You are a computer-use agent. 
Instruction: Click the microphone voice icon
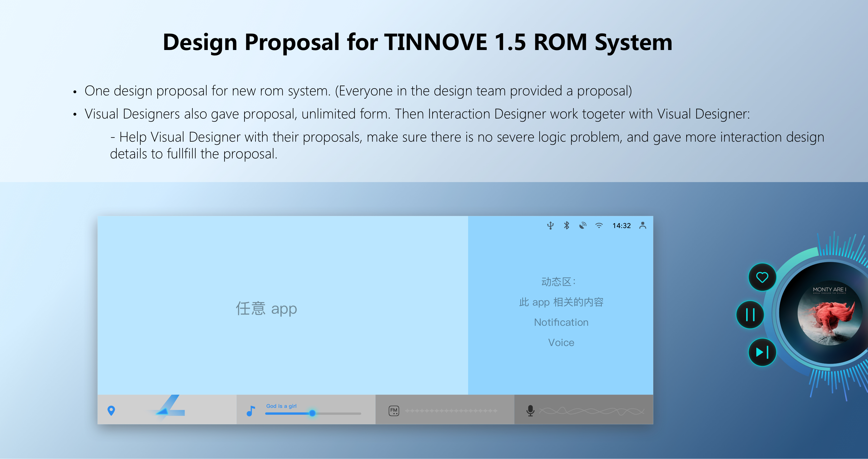pos(530,410)
